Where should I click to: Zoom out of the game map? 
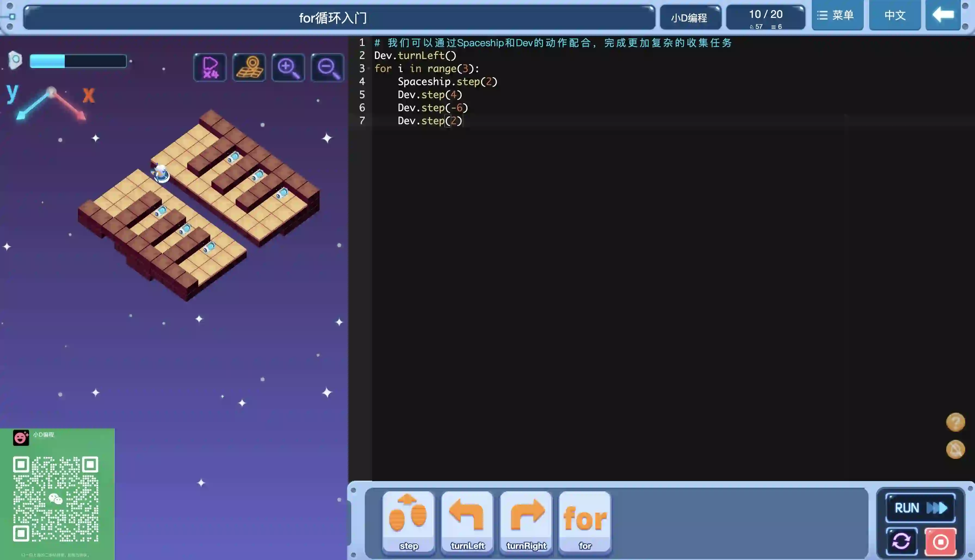[x=328, y=68]
